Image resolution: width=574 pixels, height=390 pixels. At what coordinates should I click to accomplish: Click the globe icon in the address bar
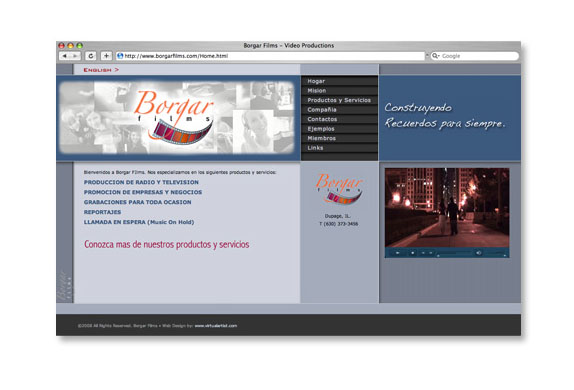pyautogui.click(x=120, y=56)
